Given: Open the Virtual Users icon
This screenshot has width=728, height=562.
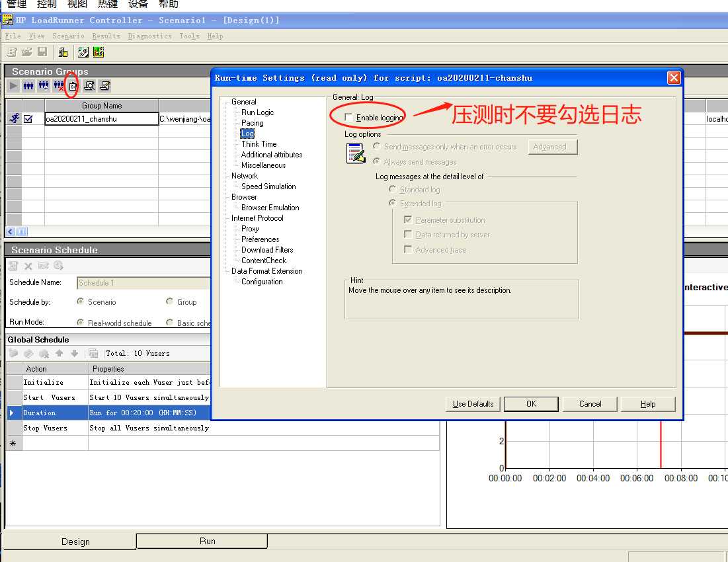Looking at the screenshot, I should 28,85.
